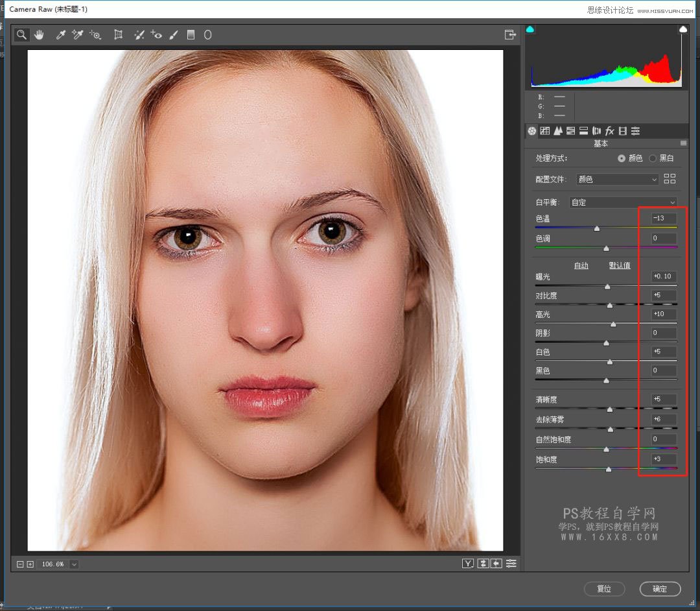Open the zoom level dropdown
The height and width of the screenshot is (611, 700).
74,564
